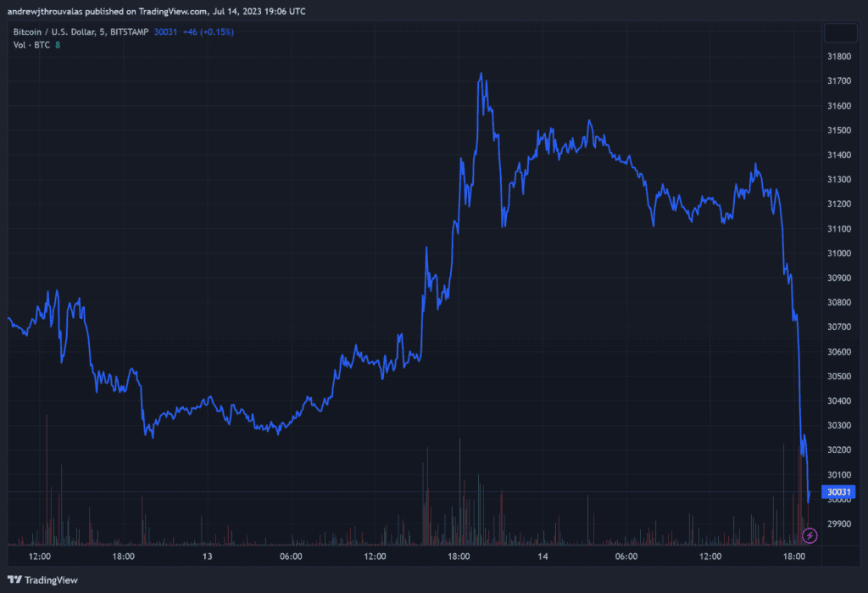Open the lightning bolt quick-trade icon
Screen dimensions: 868x593
(x=810, y=534)
